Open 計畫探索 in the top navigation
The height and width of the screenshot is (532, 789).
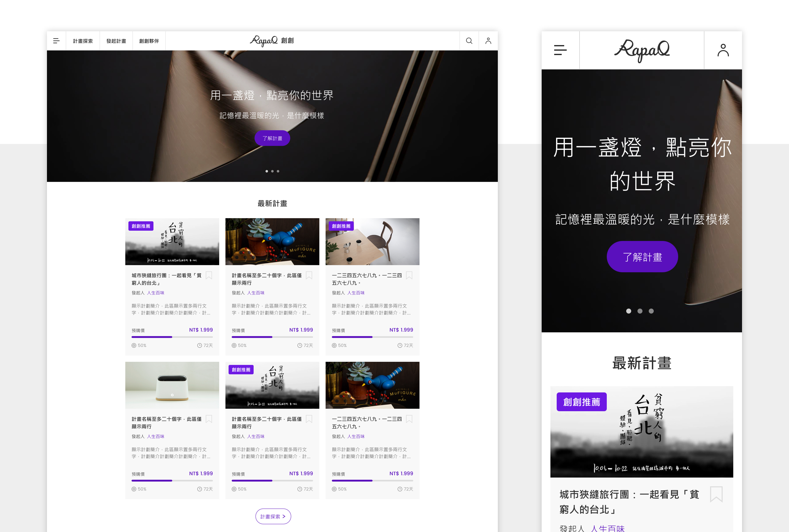click(83, 41)
